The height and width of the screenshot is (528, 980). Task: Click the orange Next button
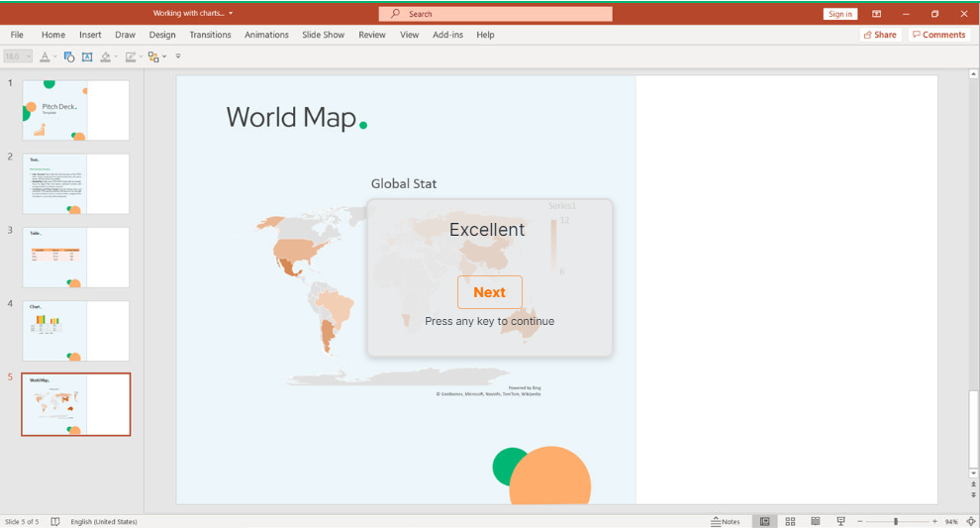[x=489, y=292]
